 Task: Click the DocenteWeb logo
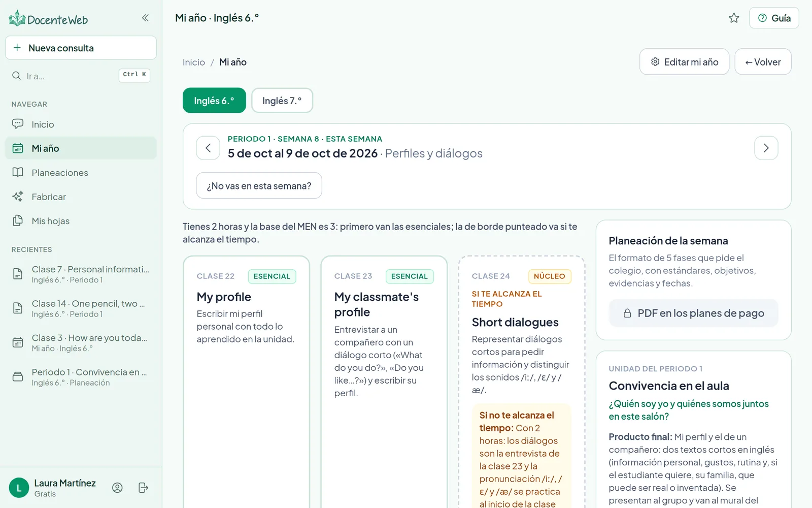48,19
